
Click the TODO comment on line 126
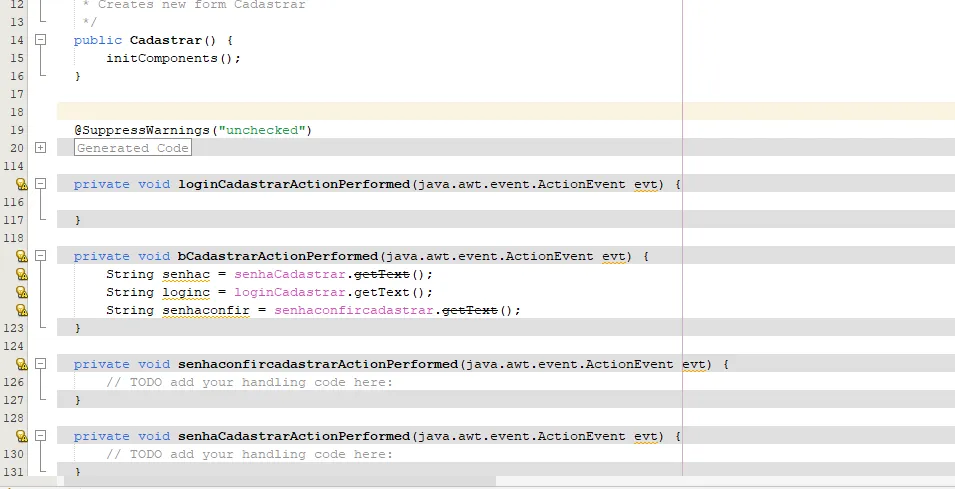click(250, 382)
